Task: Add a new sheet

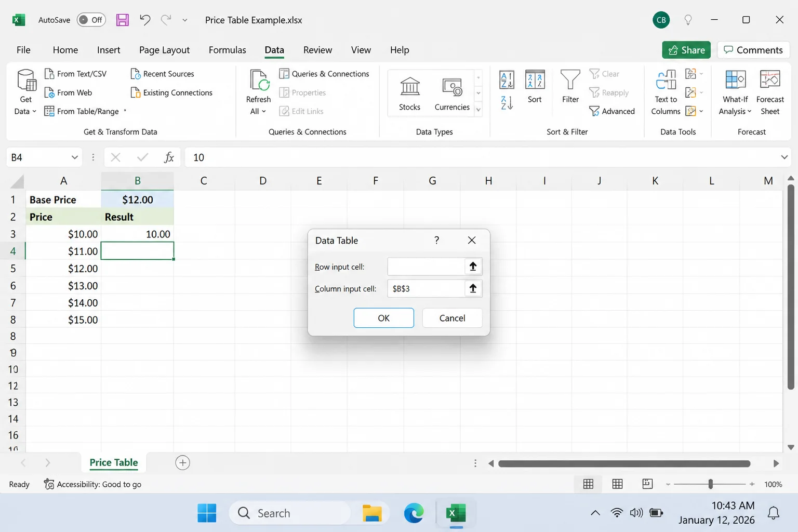Action: tap(182, 462)
